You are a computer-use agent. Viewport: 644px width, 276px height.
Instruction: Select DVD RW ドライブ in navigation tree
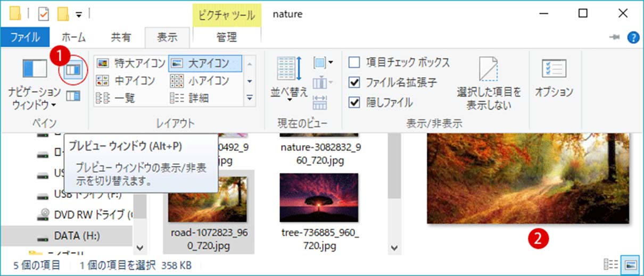[x=85, y=215]
